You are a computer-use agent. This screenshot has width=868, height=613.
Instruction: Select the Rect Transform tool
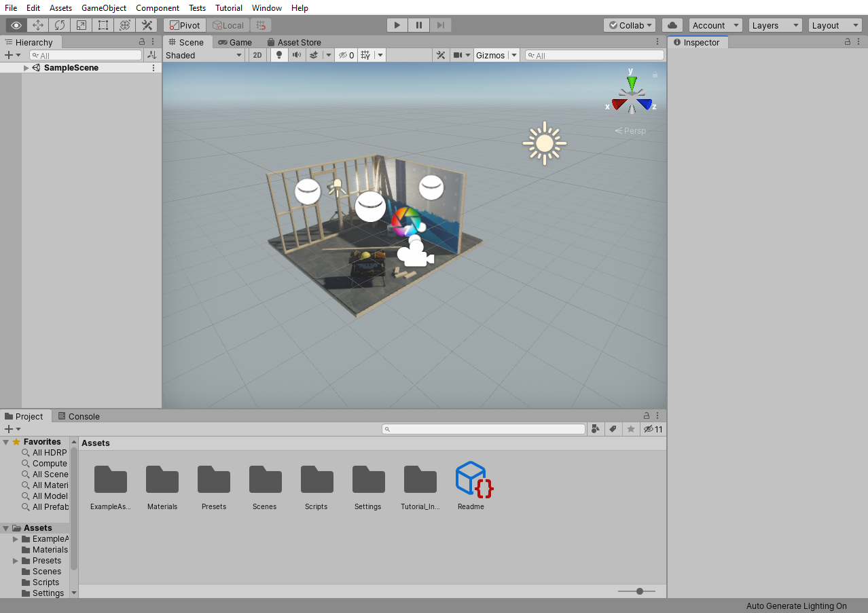tap(103, 25)
